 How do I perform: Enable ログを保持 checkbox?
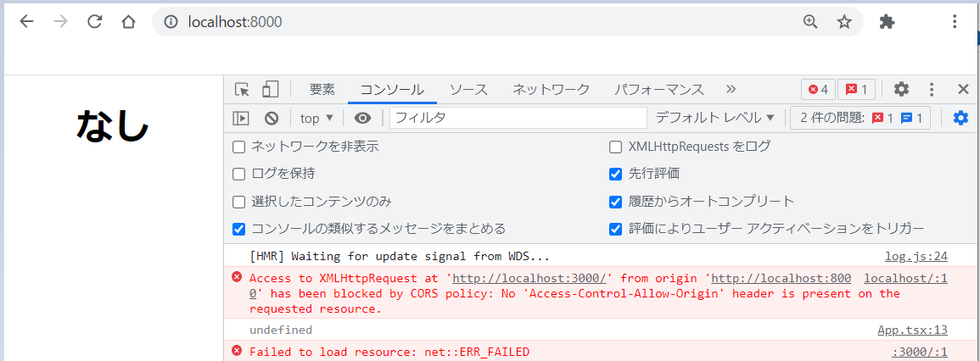238,175
